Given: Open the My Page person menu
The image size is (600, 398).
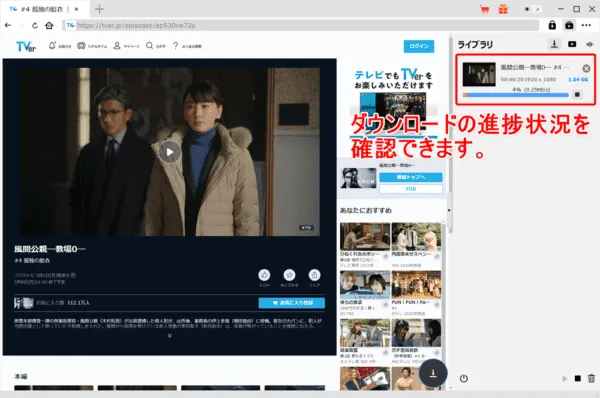Looking at the screenshot, I should click(126, 46).
